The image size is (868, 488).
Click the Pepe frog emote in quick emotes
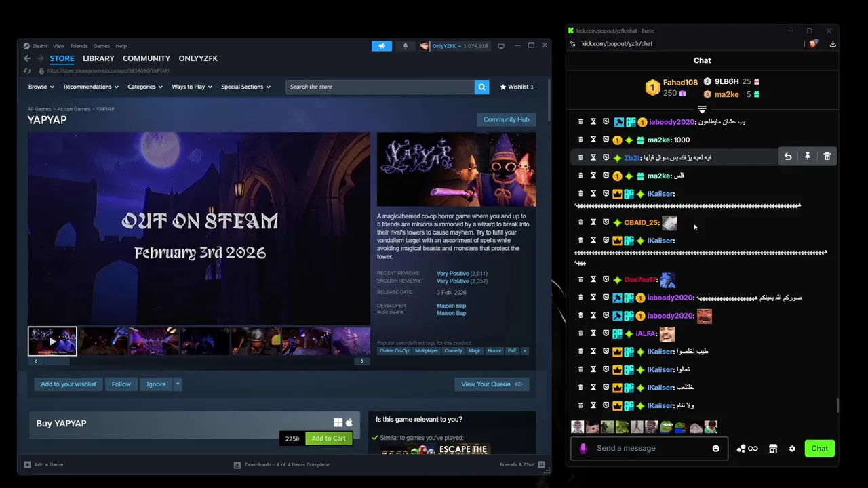click(x=666, y=427)
